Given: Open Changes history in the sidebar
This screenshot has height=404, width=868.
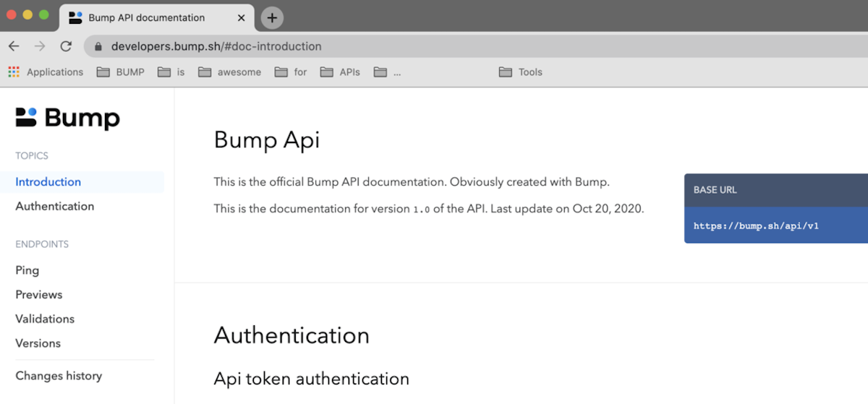Looking at the screenshot, I should click(x=59, y=376).
